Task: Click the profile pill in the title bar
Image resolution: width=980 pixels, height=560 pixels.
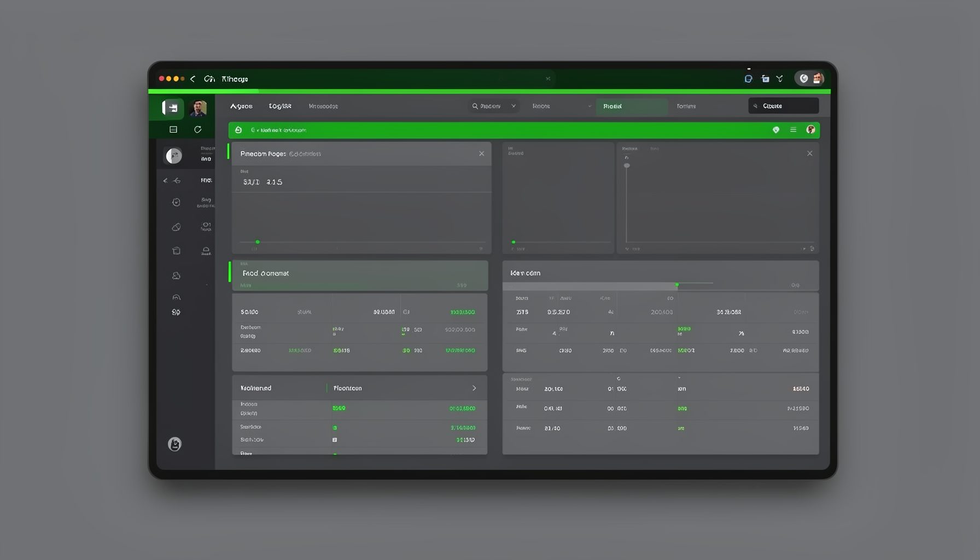Action: (810, 79)
